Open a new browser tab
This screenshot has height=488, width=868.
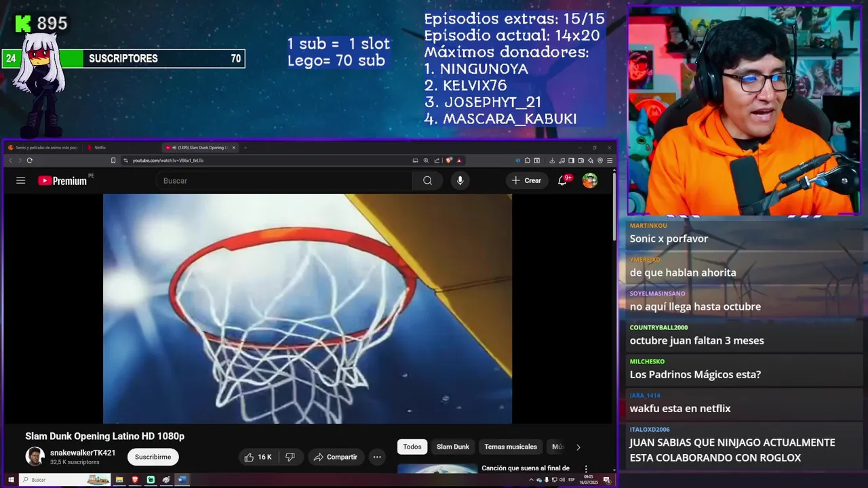click(245, 147)
